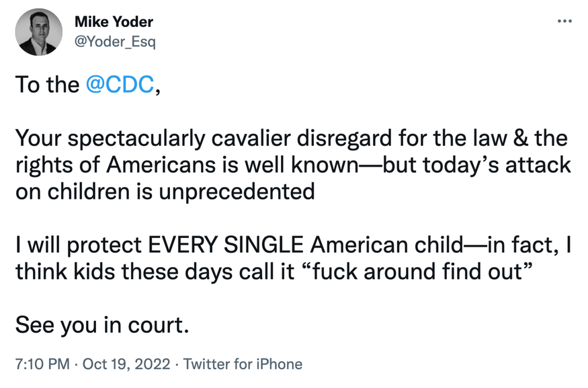Click 'I will protect' tweet text
588x388 pixels.
click(79, 245)
